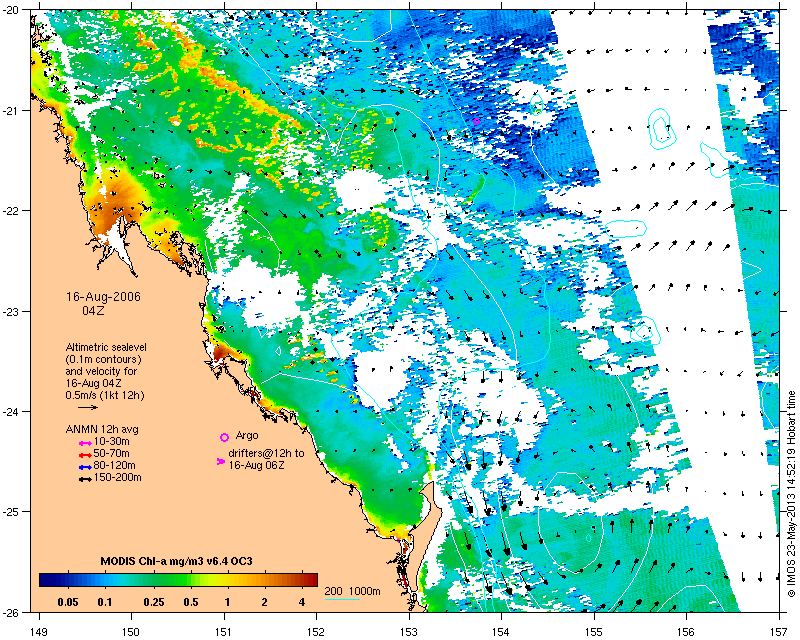Screen dimensions: 800x640
Task: Click the 'Altimetric sealevel' legend text
Action: pyautogui.click(x=106, y=347)
